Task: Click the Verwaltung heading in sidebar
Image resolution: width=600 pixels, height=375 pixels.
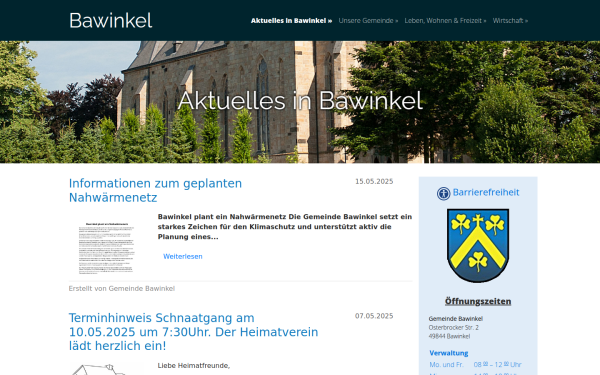Action: coord(448,353)
